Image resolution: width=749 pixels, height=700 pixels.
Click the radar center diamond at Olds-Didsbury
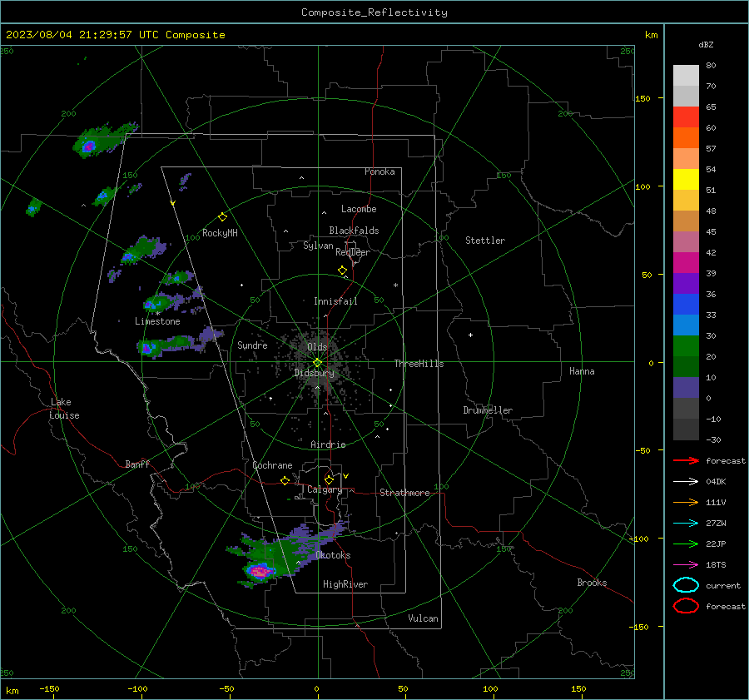click(x=317, y=362)
